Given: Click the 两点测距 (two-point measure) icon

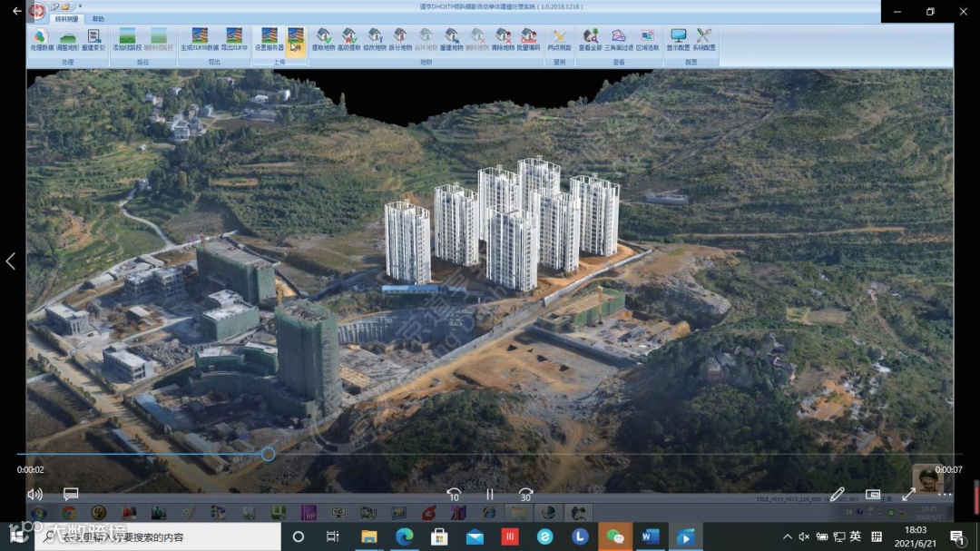Looking at the screenshot, I should click(559, 39).
